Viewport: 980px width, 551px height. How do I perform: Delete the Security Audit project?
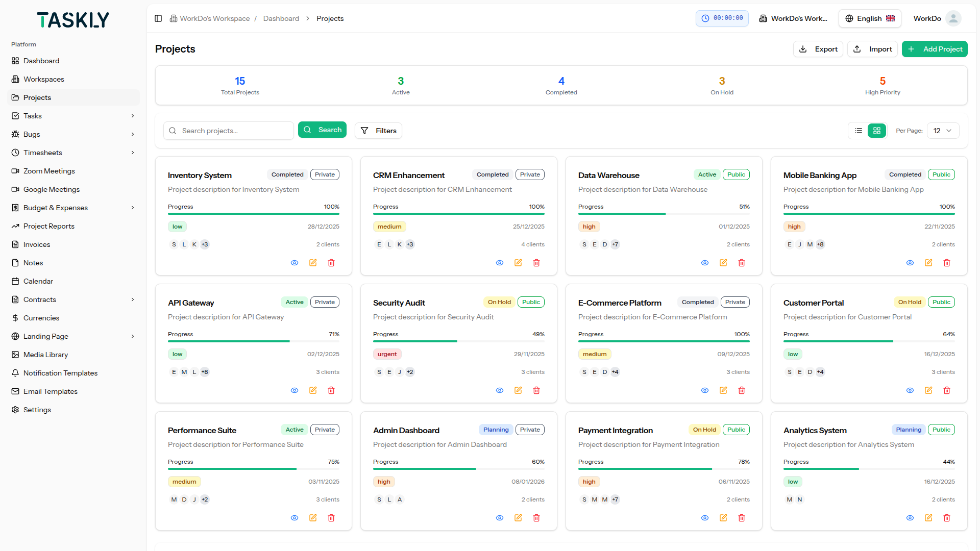pos(536,390)
